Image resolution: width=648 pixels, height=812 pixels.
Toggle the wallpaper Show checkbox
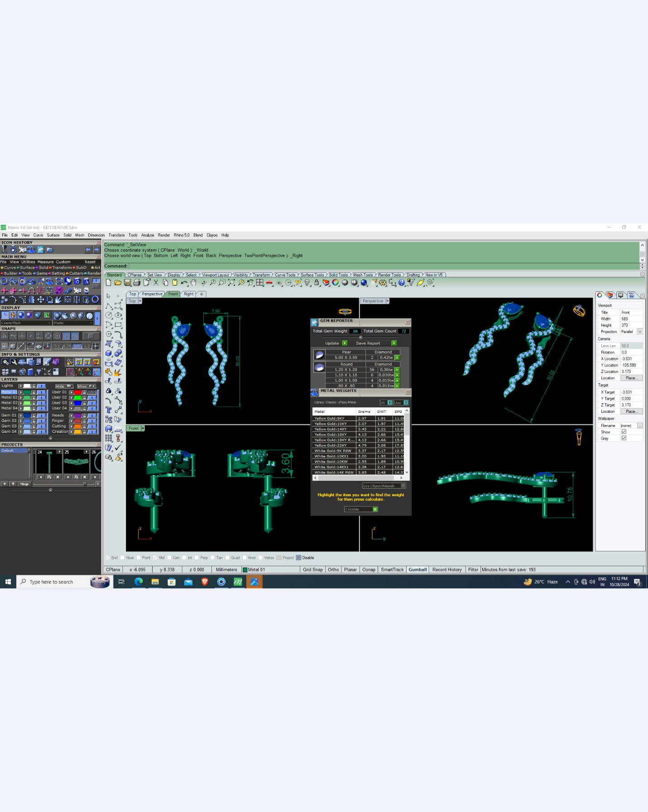624,432
